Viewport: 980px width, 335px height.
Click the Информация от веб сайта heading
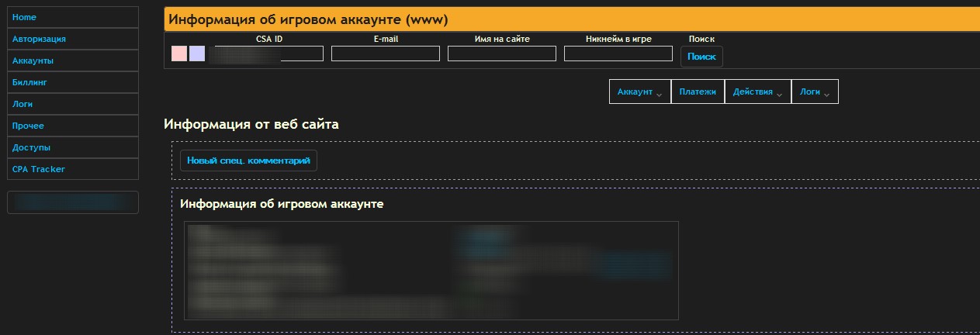tap(251, 124)
